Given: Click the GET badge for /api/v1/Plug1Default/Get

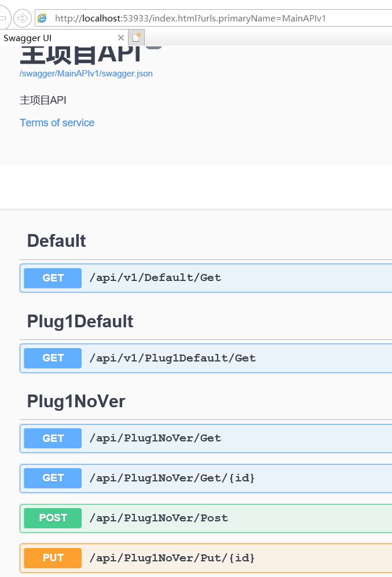Looking at the screenshot, I should pos(53,358).
